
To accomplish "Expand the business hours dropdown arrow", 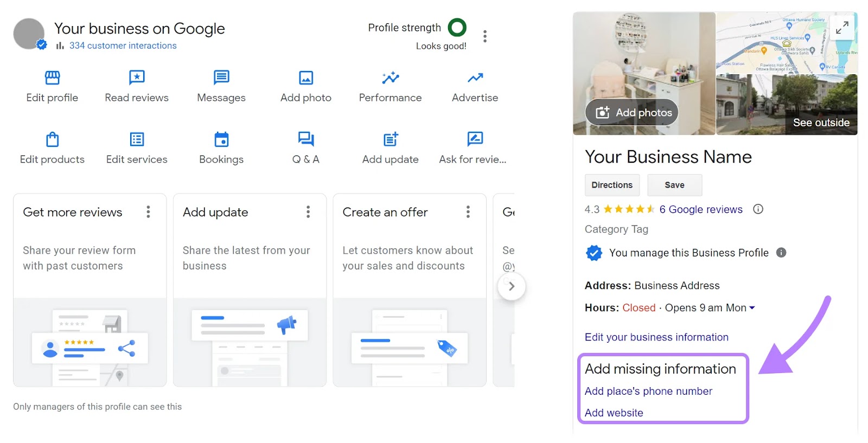I will pyautogui.click(x=752, y=308).
